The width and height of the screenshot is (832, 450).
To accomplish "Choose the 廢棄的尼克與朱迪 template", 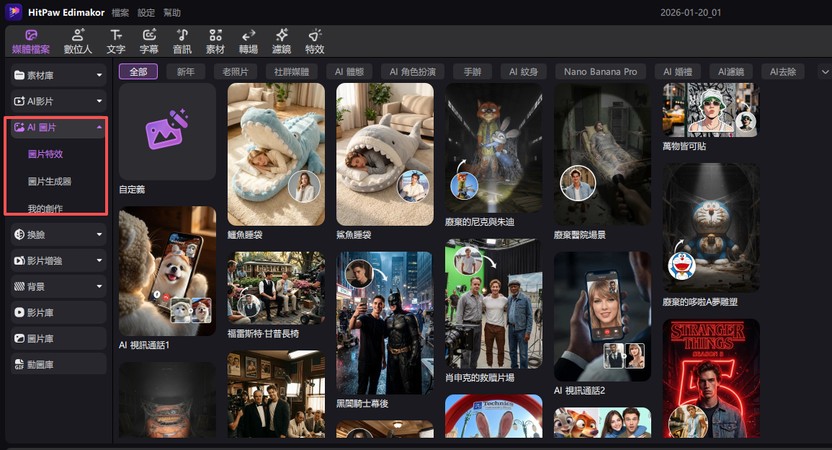I will click(493, 148).
